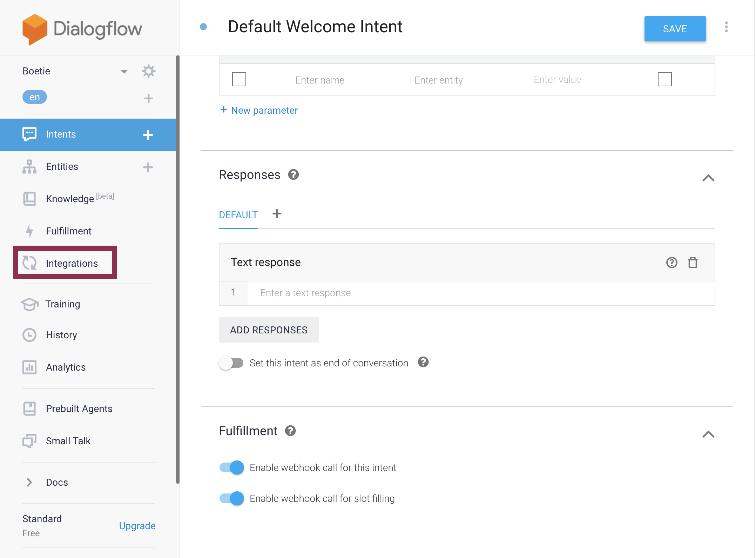The height and width of the screenshot is (558, 756).
Task: Open Integrations in the sidebar
Action: click(72, 263)
